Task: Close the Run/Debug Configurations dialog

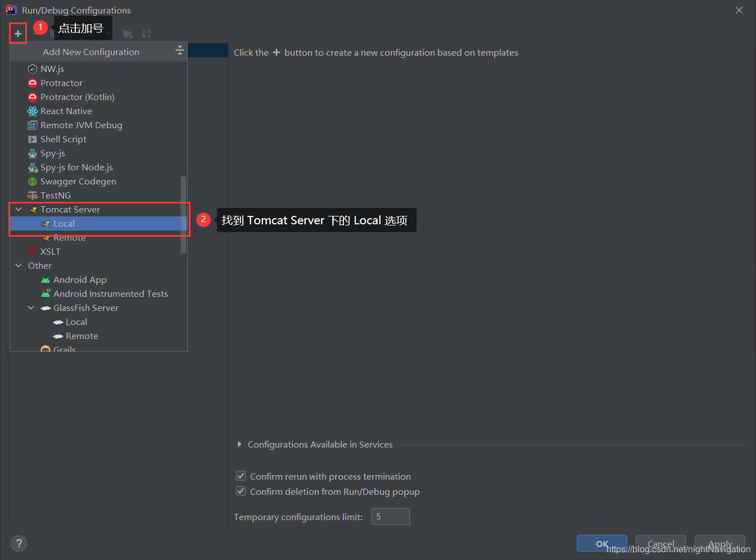Action: pos(739,10)
